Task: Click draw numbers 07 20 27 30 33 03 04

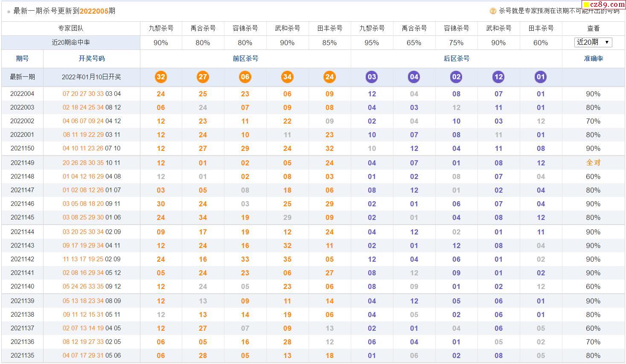Action: [92, 94]
